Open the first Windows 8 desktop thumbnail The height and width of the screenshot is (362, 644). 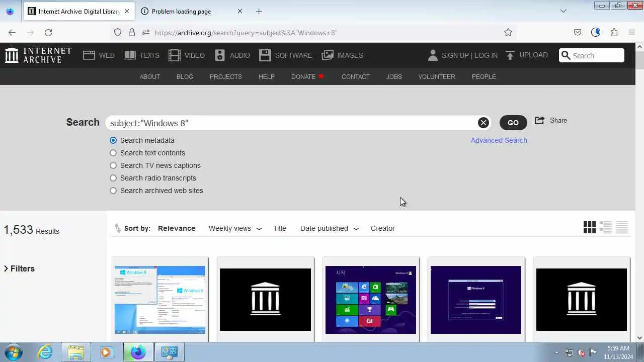click(160, 300)
